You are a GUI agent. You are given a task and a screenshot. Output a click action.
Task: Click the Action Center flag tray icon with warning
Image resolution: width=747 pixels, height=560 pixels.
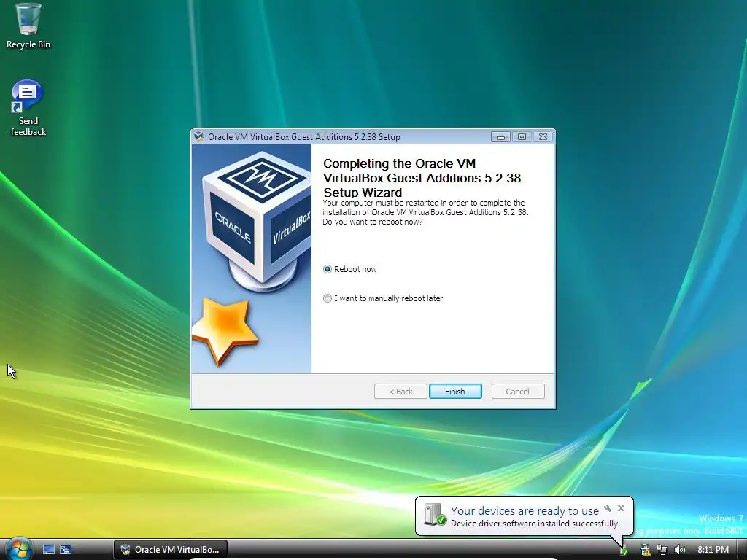click(646, 550)
